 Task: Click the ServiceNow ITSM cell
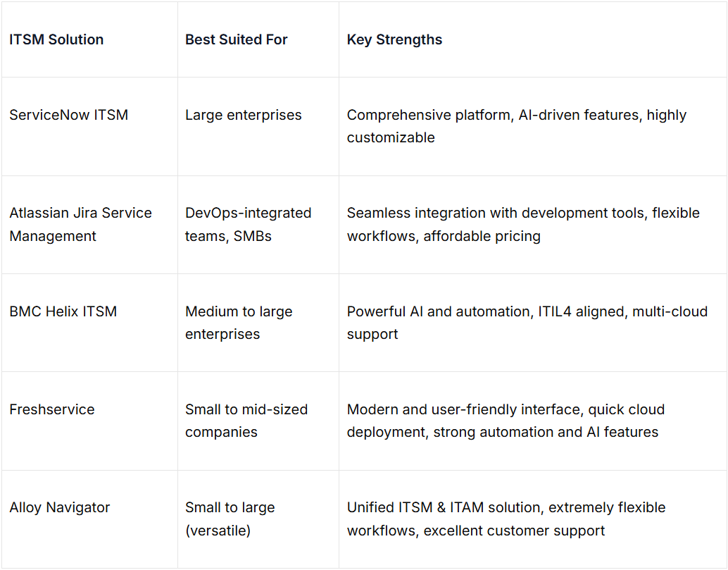point(68,115)
